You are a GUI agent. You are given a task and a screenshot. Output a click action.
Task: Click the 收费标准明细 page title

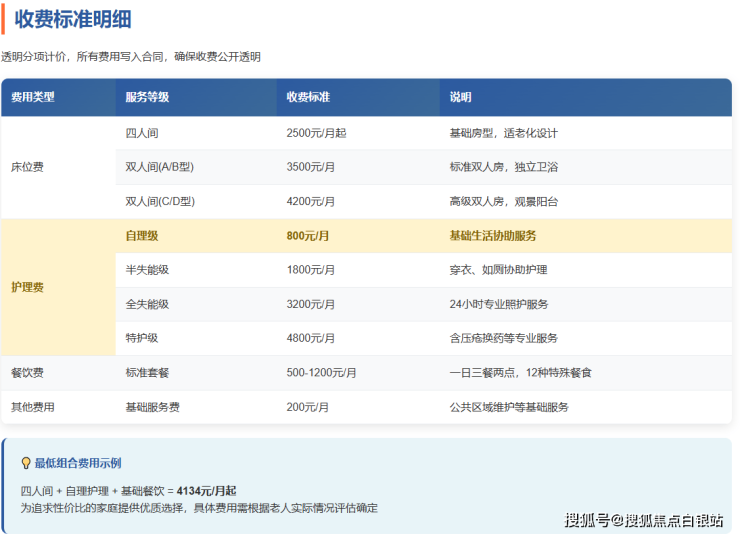click(x=73, y=19)
